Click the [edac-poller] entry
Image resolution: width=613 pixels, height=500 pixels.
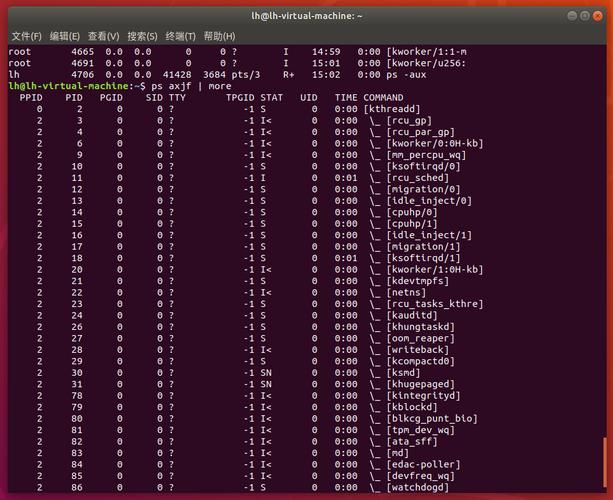[423, 464]
